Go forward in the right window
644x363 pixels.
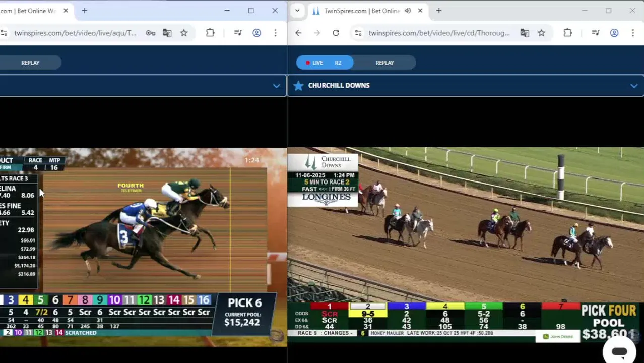coord(317,33)
